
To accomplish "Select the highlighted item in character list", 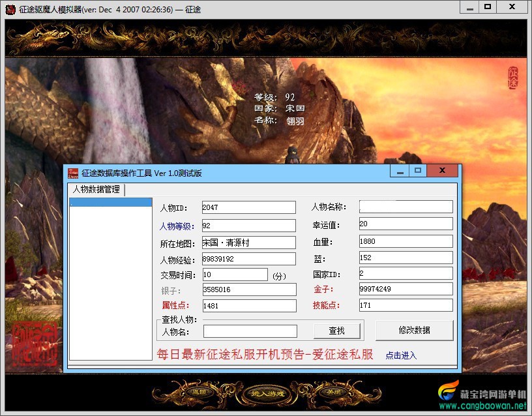I will (x=111, y=202).
